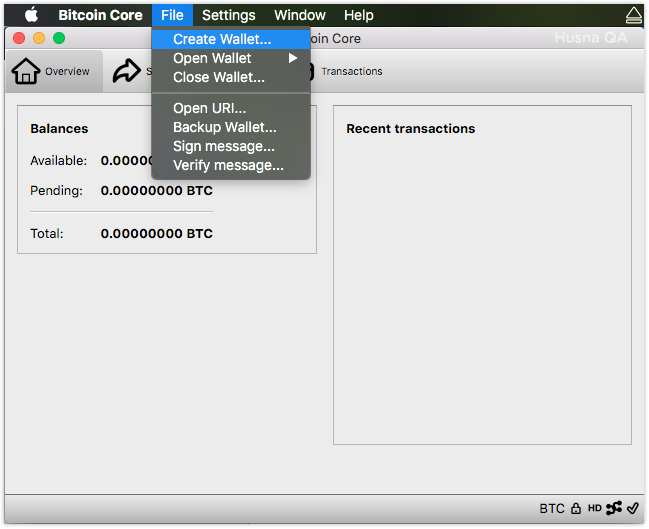Open the Window menu
This screenshot has width=649, height=529.
point(300,15)
